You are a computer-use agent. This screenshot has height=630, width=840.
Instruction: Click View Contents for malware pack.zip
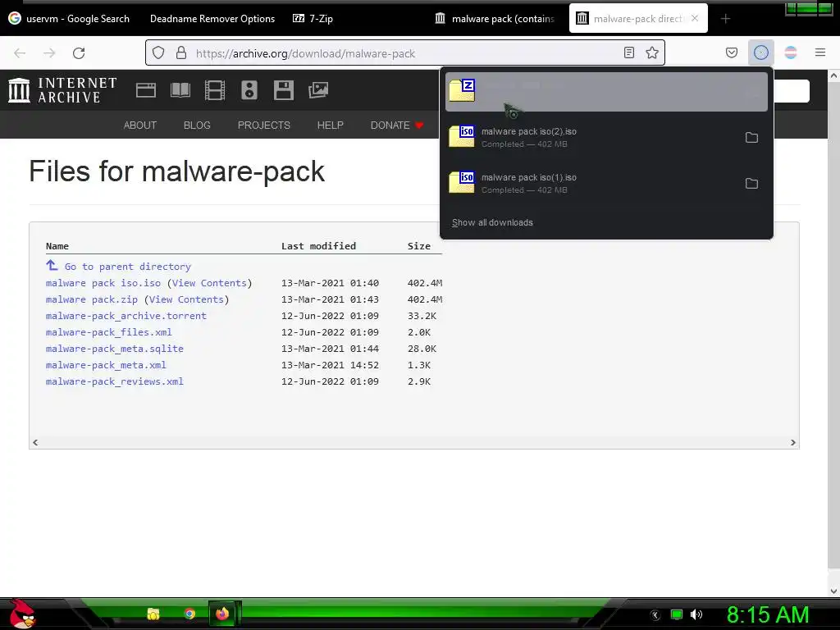tap(186, 299)
